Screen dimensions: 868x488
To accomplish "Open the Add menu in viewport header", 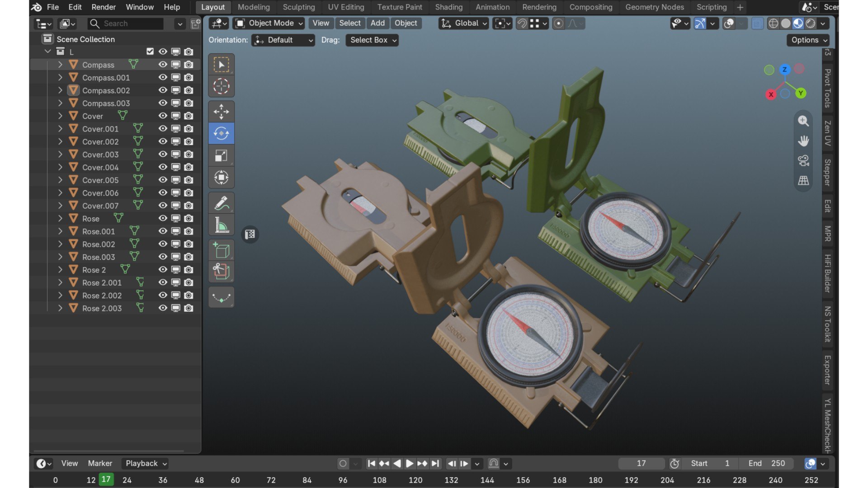I will pyautogui.click(x=377, y=23).
